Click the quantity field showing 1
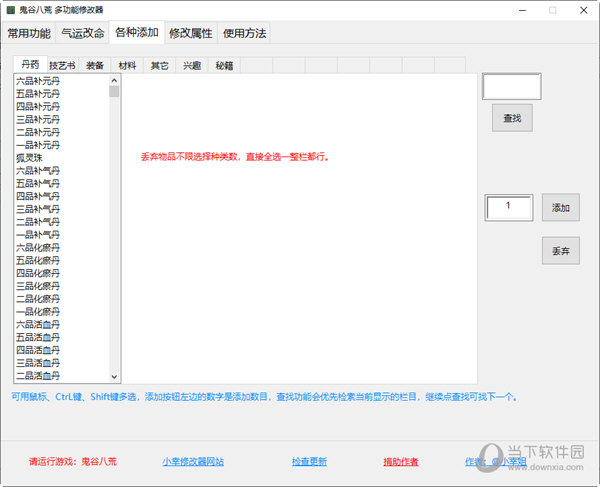Viewport: 600px width, 487px height. [x=509, y=207]
